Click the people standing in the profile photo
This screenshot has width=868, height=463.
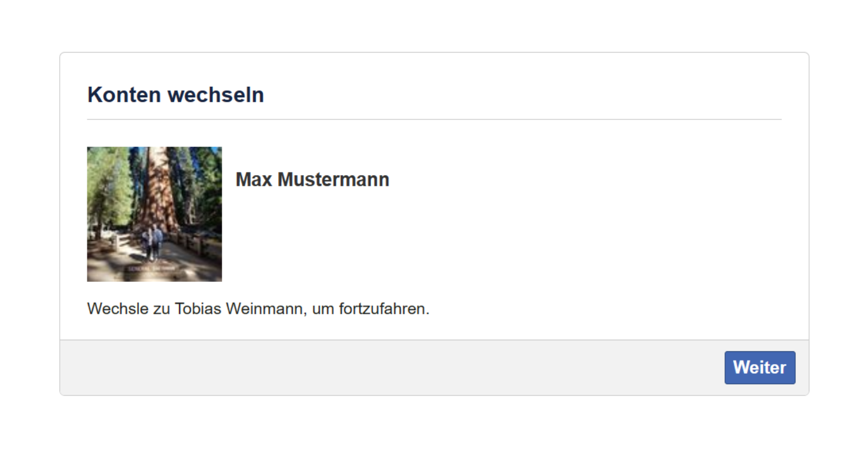[153, 242]
